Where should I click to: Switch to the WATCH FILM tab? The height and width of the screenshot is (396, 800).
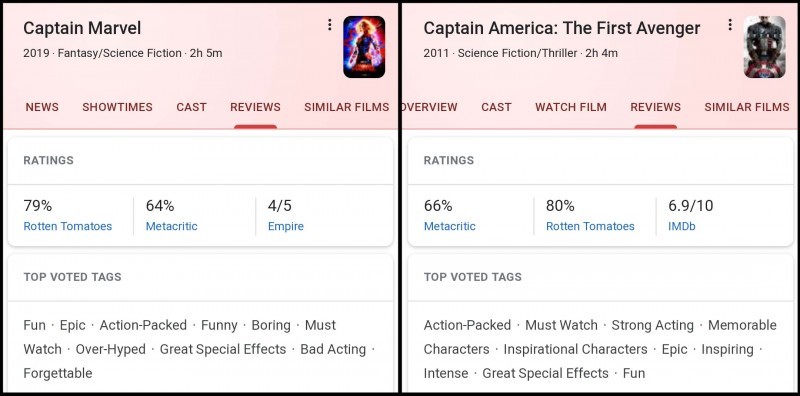pos(570,107)
